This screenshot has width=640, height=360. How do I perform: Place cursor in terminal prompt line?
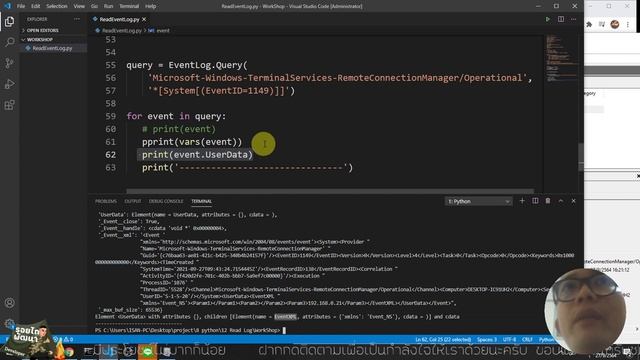click(x=284, y=330)
